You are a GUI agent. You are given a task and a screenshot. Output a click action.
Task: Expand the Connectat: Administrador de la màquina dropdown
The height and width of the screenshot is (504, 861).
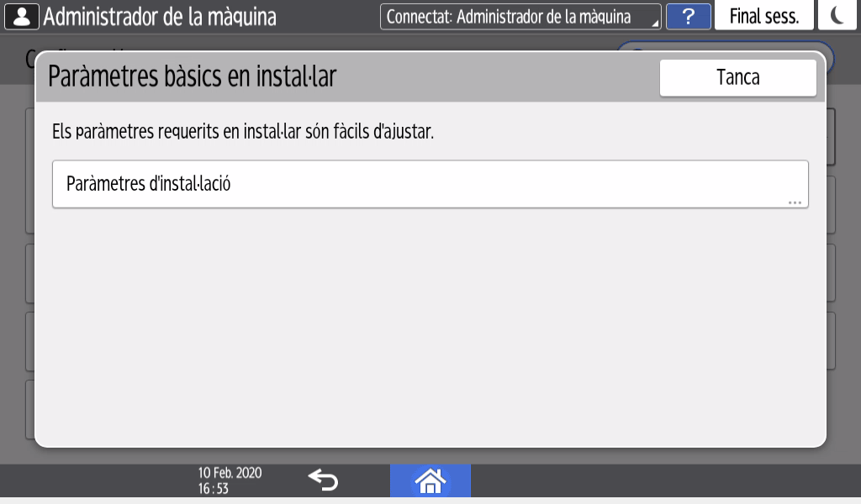(x=520, y=17)
